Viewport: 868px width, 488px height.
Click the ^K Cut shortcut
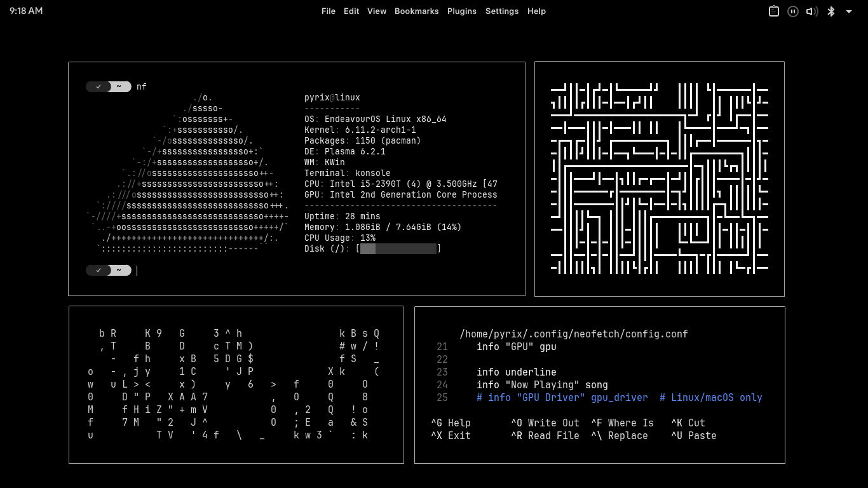[x=688, y=423]
